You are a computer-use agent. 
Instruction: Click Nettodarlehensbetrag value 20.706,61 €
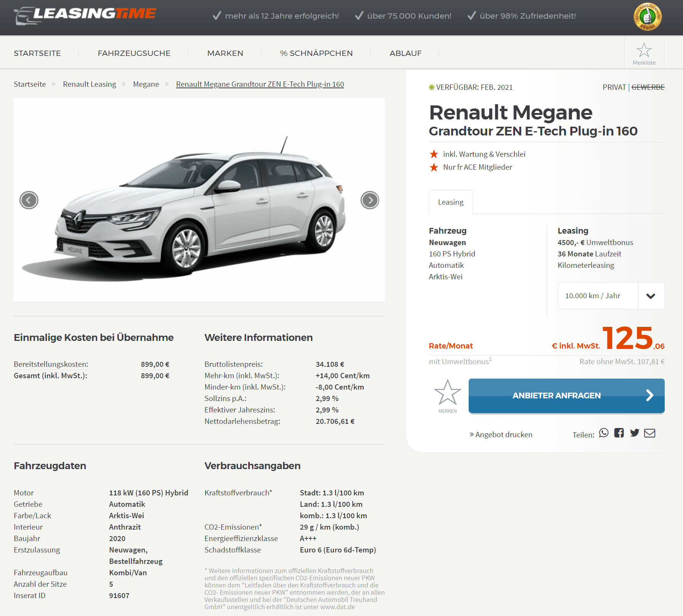[335, 421]
